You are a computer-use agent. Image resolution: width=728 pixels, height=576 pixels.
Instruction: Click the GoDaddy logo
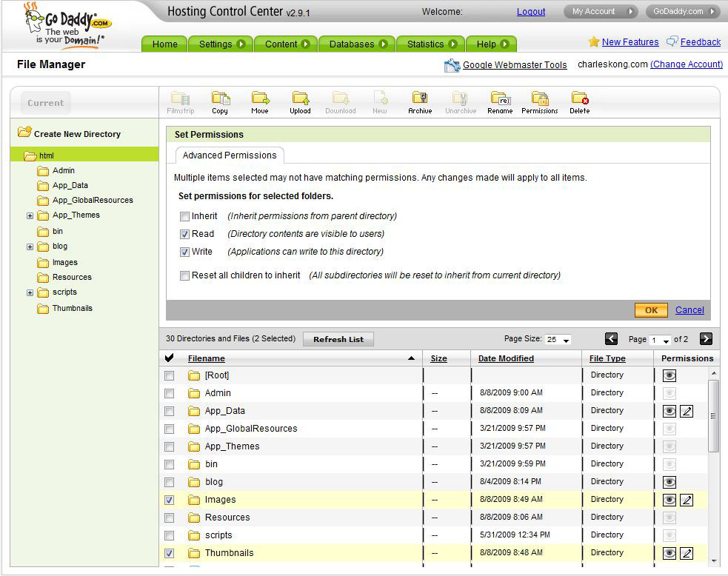[x=67, y=24]
